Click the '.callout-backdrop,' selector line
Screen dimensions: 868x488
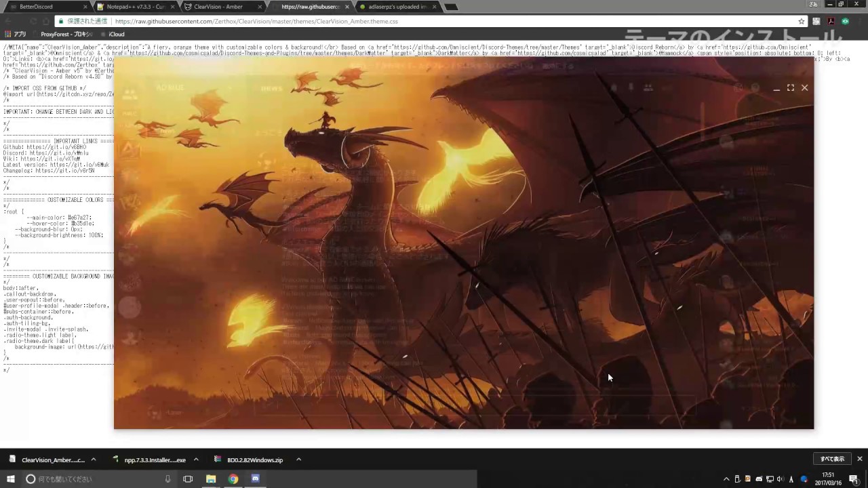[x=31, y=294]
